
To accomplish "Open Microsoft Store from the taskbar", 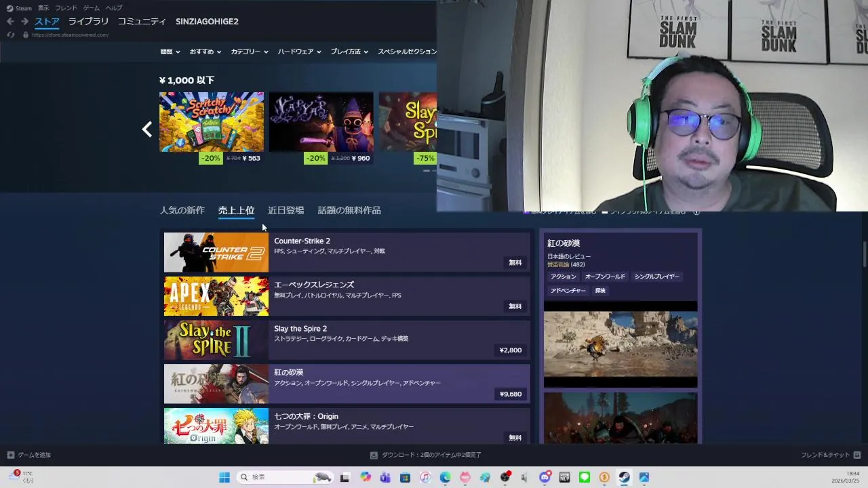I will (x=405, y=477).
